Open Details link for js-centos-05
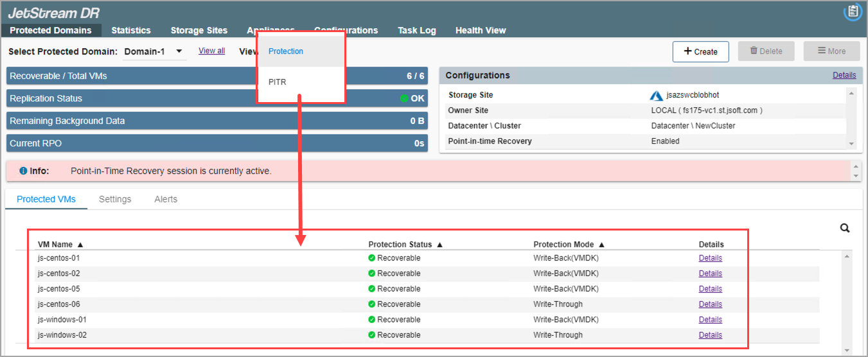This screenshot has height=357, width=868. [710, 289]
